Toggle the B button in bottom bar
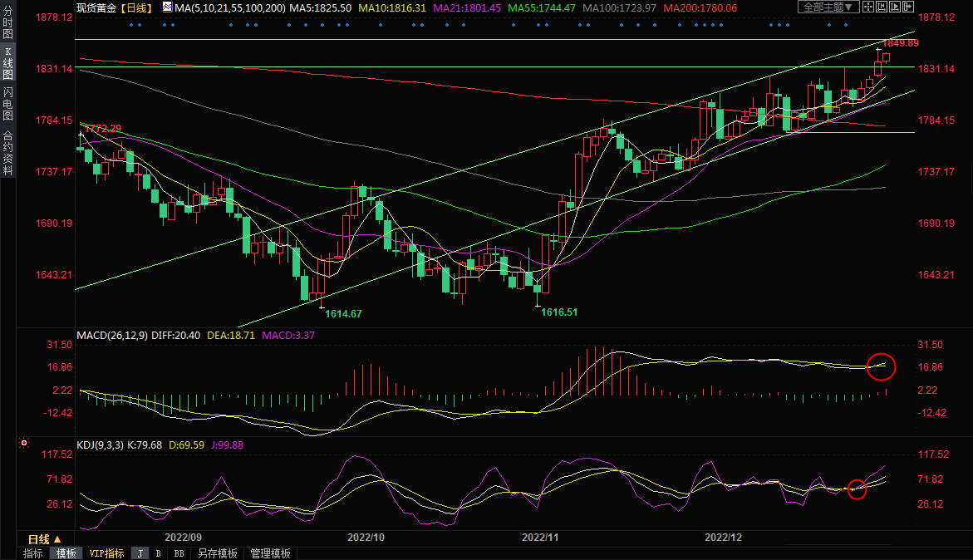Viewport: 973px width, 560px height. (158, 553)
